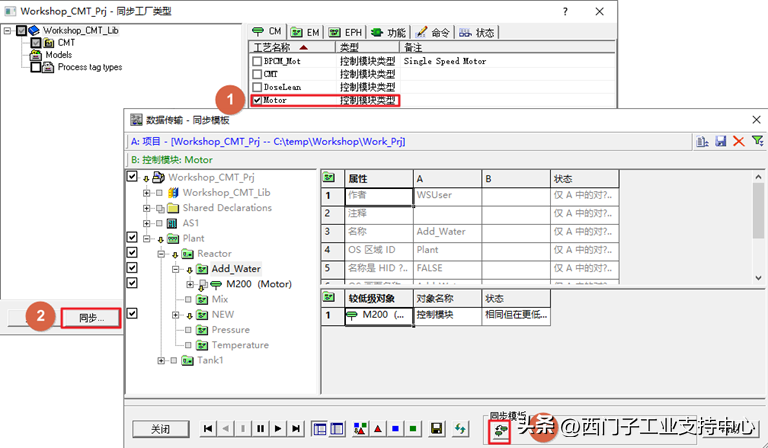
Task: Click the blue save disk icon top right
Action: point(720,142)
